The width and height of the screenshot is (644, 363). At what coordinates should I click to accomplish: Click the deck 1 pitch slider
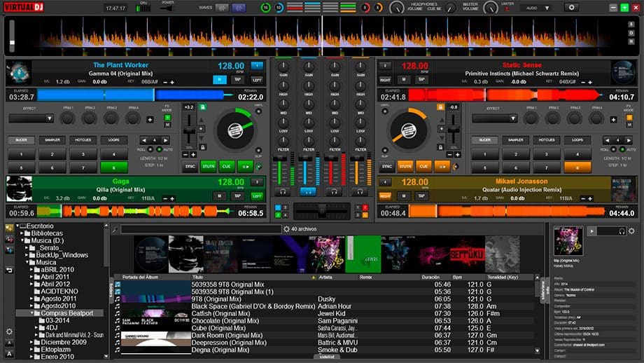tap(189, 130)
